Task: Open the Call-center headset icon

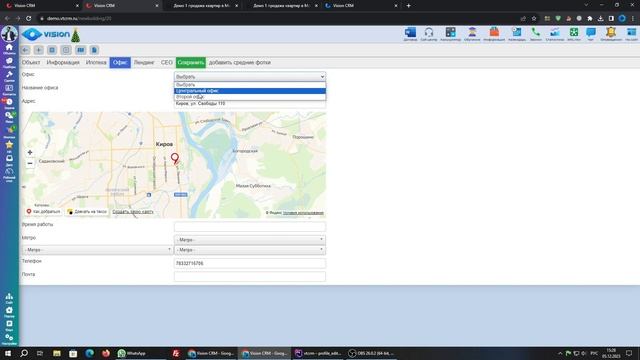Action: pyautogui.click(x=429, y=33)
